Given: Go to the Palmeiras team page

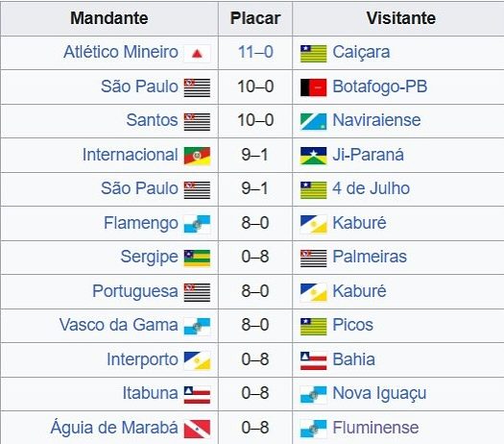Looking at the screenshot, I should (370, 257).
